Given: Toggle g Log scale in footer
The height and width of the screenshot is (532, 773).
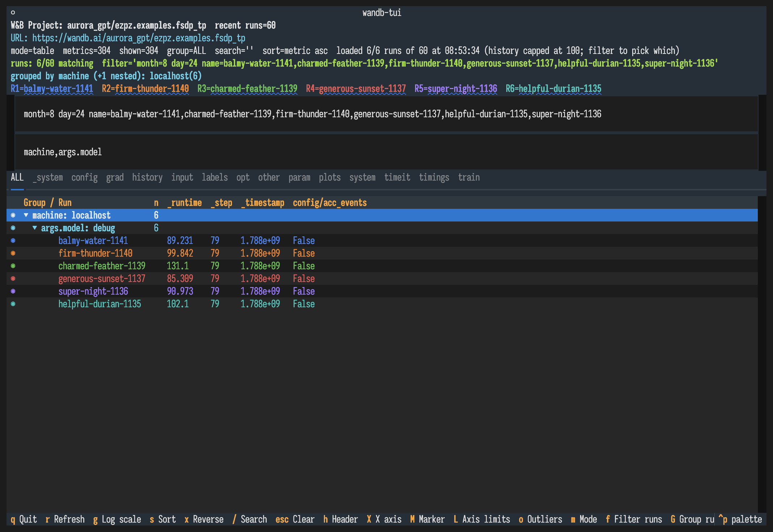Looking at the screenshot, I should point(117,519).
